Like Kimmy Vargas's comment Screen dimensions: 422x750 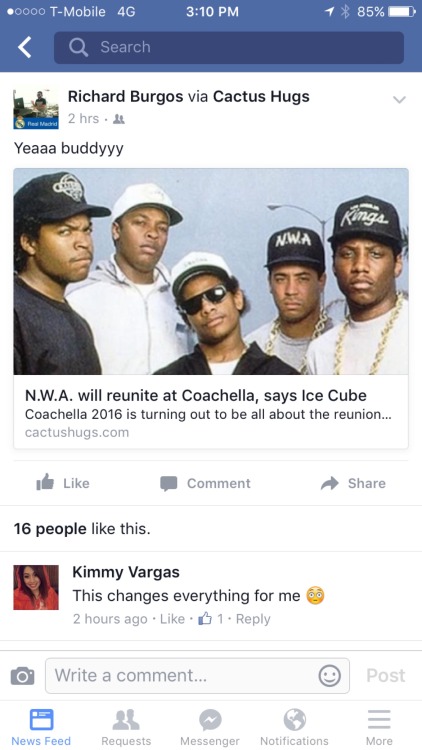click(172, 619)
